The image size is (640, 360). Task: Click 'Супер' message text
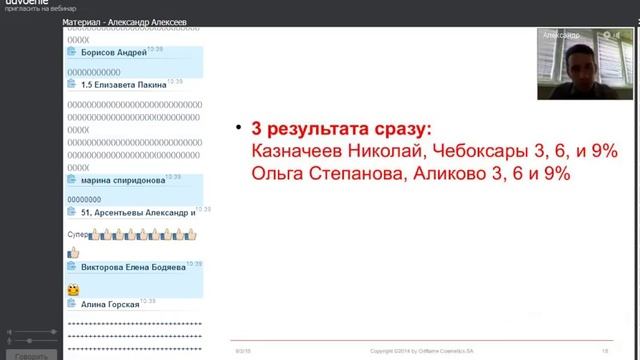78,235
